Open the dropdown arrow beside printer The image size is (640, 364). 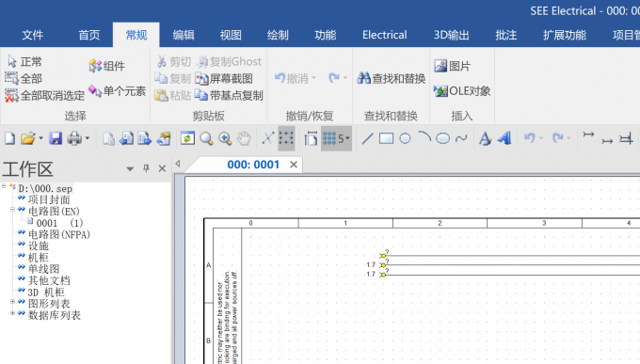[x=88, y=139]
